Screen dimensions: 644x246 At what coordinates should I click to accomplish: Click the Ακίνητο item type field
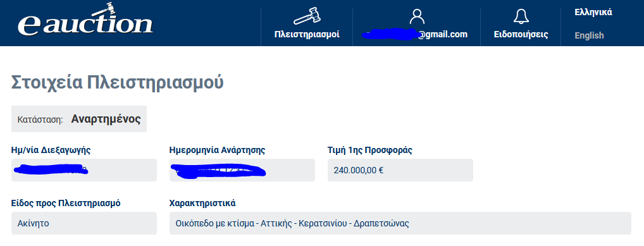84,223
